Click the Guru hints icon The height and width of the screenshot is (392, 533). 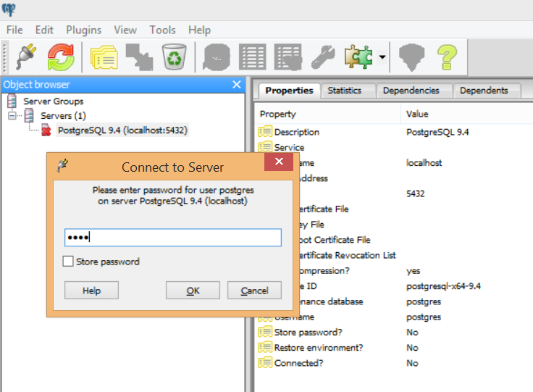411,57
